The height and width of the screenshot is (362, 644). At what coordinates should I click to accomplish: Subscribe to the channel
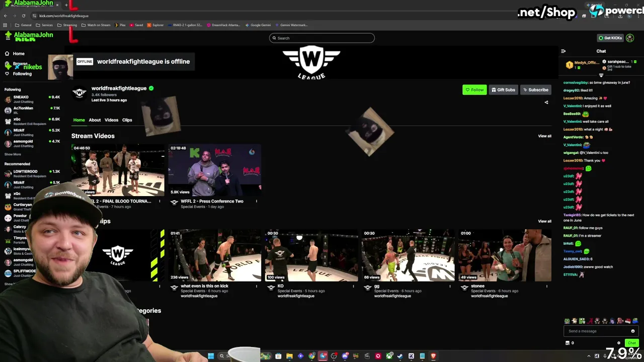535,90
